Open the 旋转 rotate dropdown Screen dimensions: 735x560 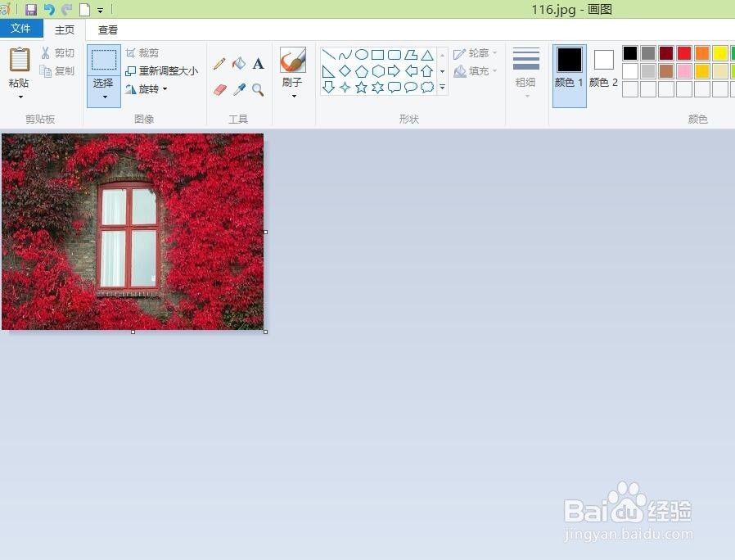[147, 88]
